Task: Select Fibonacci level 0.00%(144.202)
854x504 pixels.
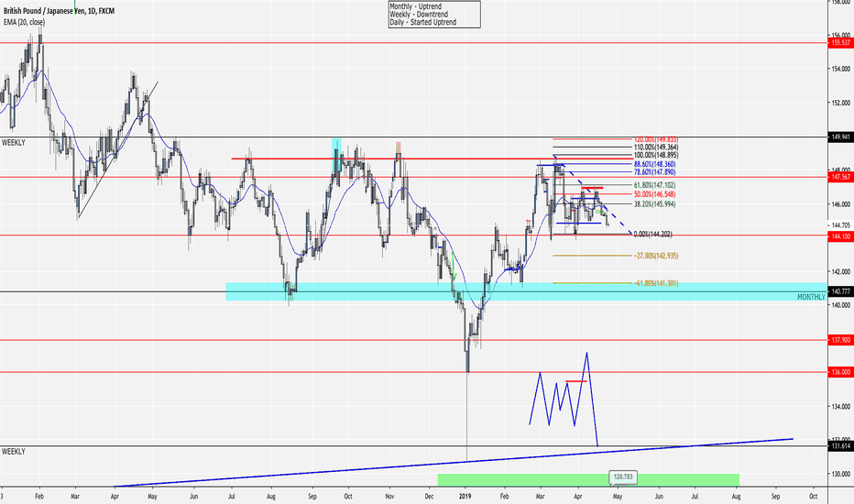Action: (x=653, y=235)
